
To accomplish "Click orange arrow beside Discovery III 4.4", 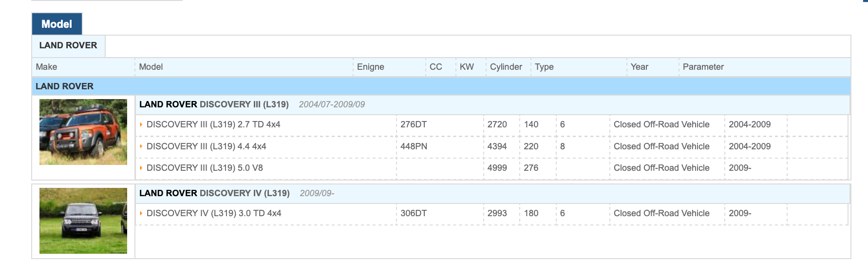I will [141, 146].
